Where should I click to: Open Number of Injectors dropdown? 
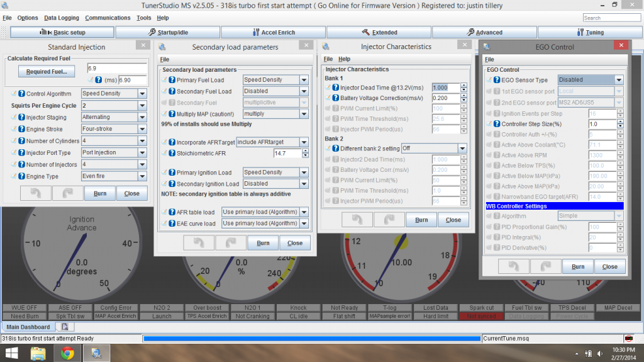click(142, 164)
